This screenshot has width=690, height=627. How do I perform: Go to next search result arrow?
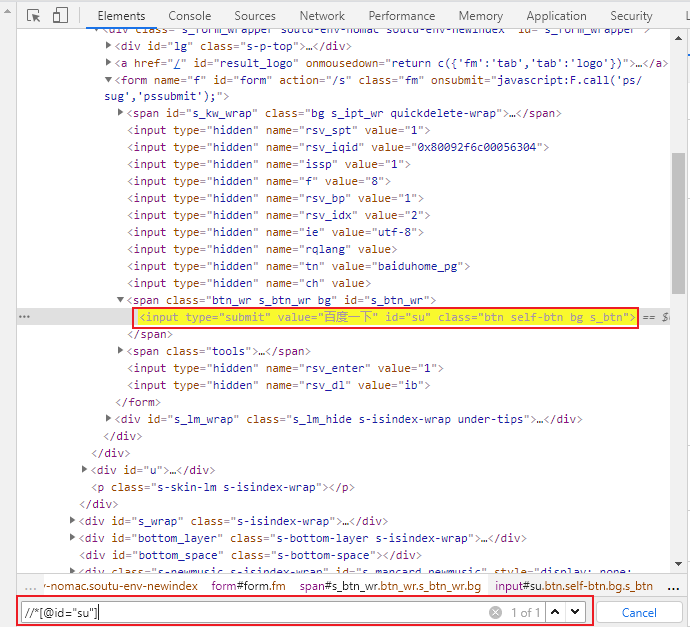click(x=575, y=612)
